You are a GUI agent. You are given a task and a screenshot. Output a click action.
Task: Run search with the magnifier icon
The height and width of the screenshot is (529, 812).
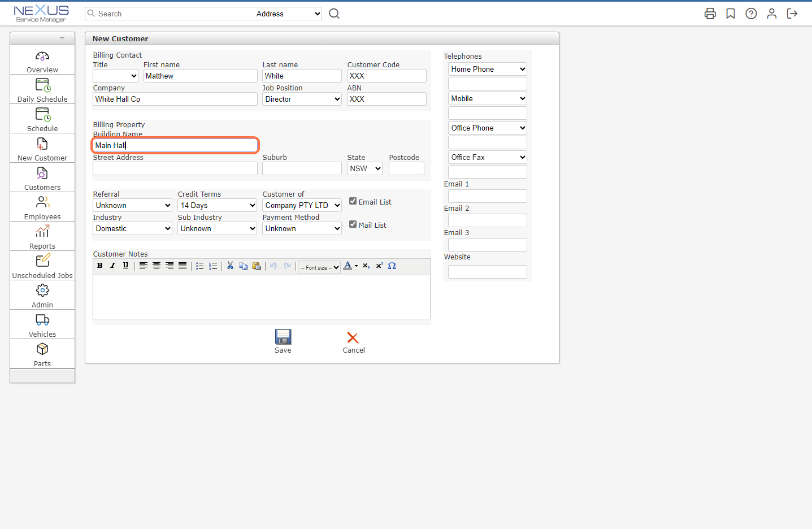335,14
